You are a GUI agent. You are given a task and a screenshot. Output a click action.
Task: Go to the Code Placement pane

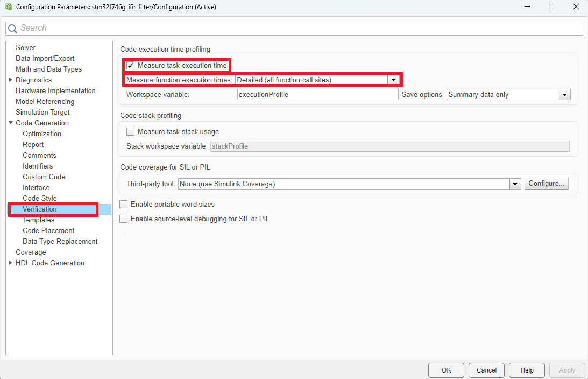48,231
